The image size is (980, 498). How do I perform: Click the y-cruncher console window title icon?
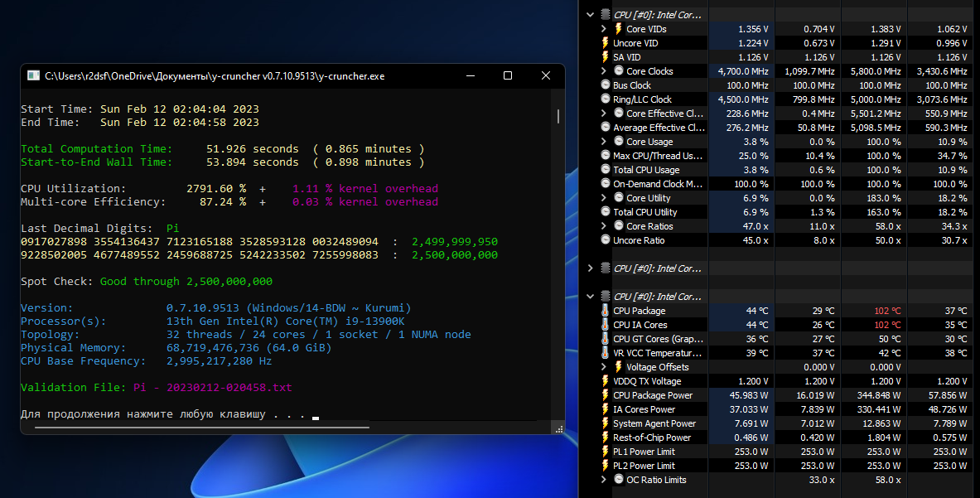[x=33, y=75]
